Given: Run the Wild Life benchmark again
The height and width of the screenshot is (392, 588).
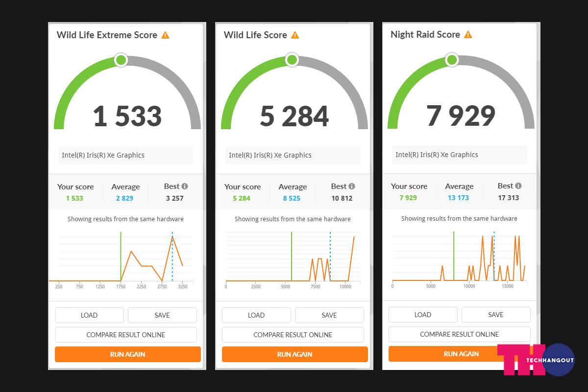Looking at the screenshot, I should 295,354.
